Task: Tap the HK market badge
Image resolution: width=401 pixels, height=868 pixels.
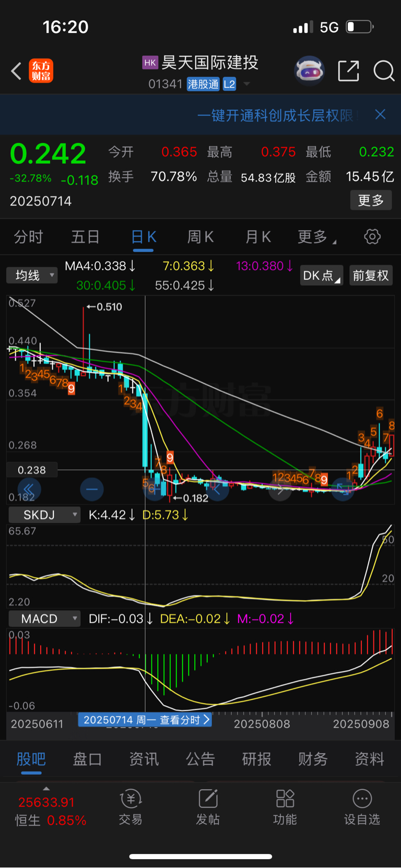Action: tap(150, 63)
